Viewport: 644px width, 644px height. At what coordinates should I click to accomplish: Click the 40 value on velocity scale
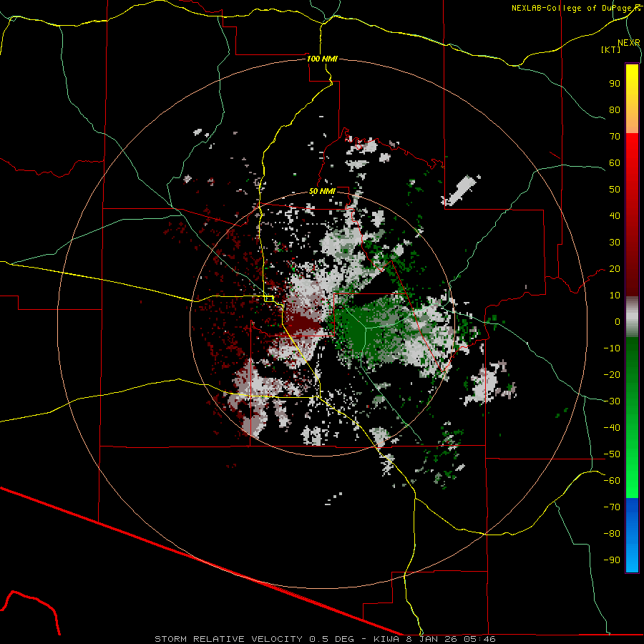click(x=615, y=216)
